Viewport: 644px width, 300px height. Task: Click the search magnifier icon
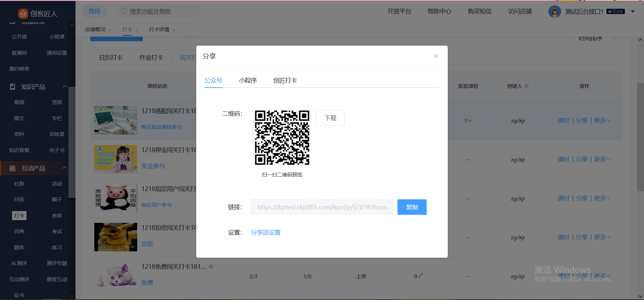point(123,11)
